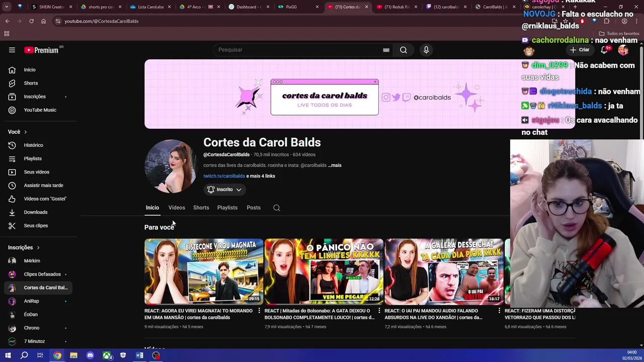The image size is (644, 362).
Task: Click browser back arrow
Action: click(7, 21)
